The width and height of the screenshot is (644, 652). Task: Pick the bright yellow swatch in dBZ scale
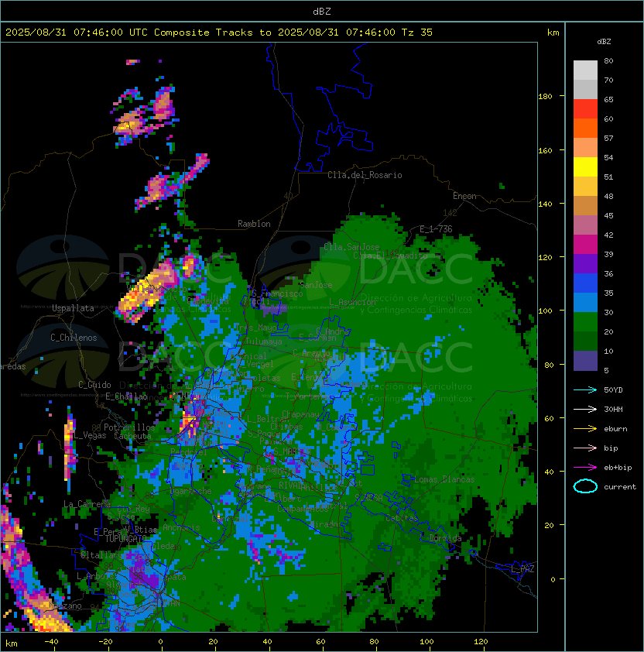(x=585, y=167)
